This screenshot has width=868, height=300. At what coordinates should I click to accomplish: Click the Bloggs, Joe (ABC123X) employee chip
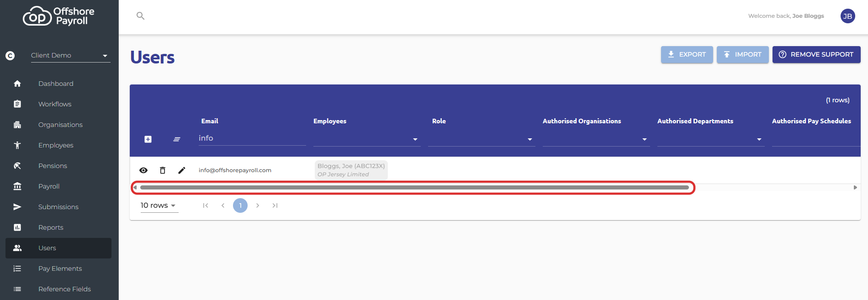point(351,170)
